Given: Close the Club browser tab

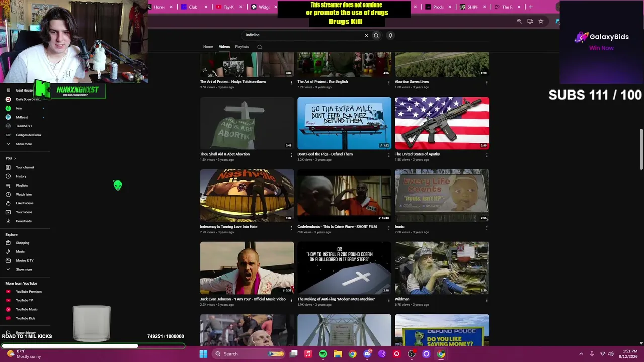Looking at the screenshot, I should [x=206, y=7].
